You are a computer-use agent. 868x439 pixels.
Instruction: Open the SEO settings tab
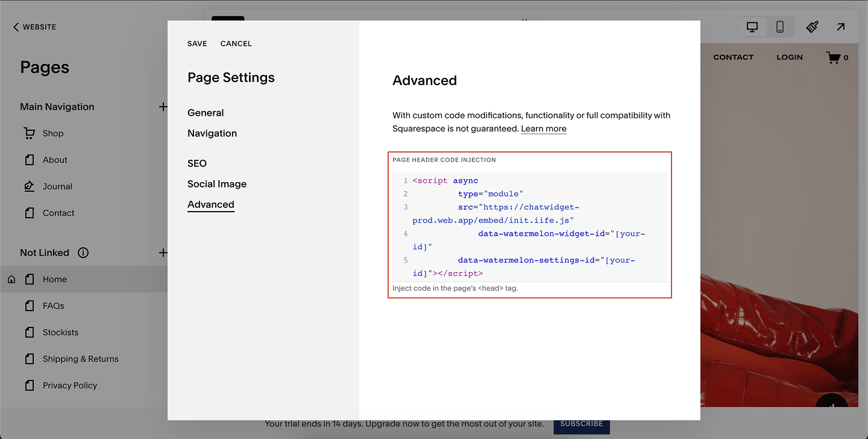[x=197, y=163]
